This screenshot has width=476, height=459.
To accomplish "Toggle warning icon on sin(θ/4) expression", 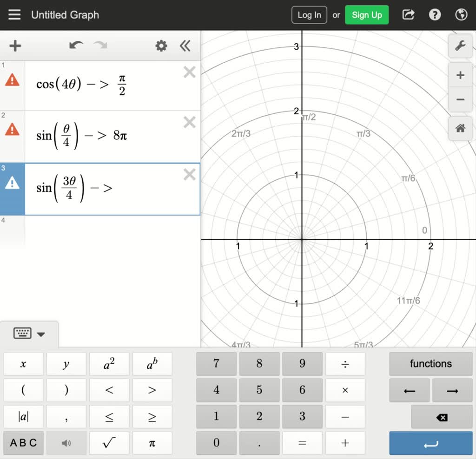I will [x=12, y=130].
